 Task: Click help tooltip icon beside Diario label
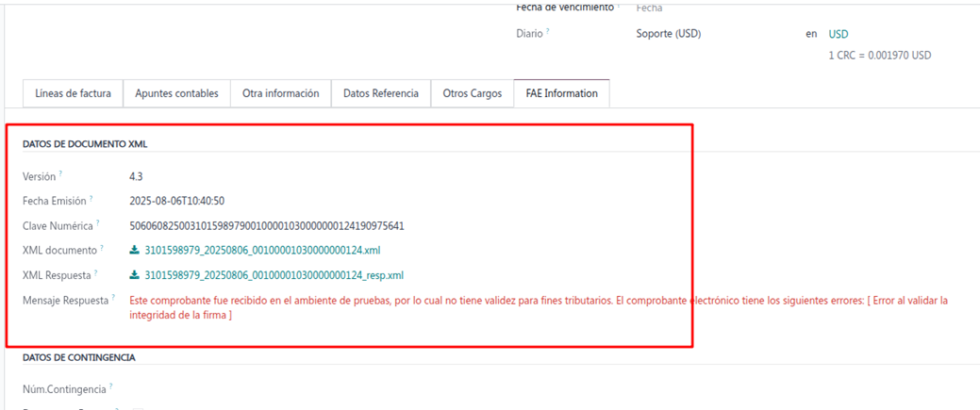coord(547,31)
